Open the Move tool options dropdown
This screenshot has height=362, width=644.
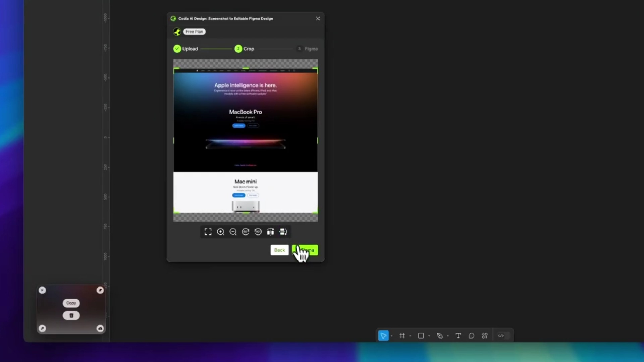click(391, 336)
